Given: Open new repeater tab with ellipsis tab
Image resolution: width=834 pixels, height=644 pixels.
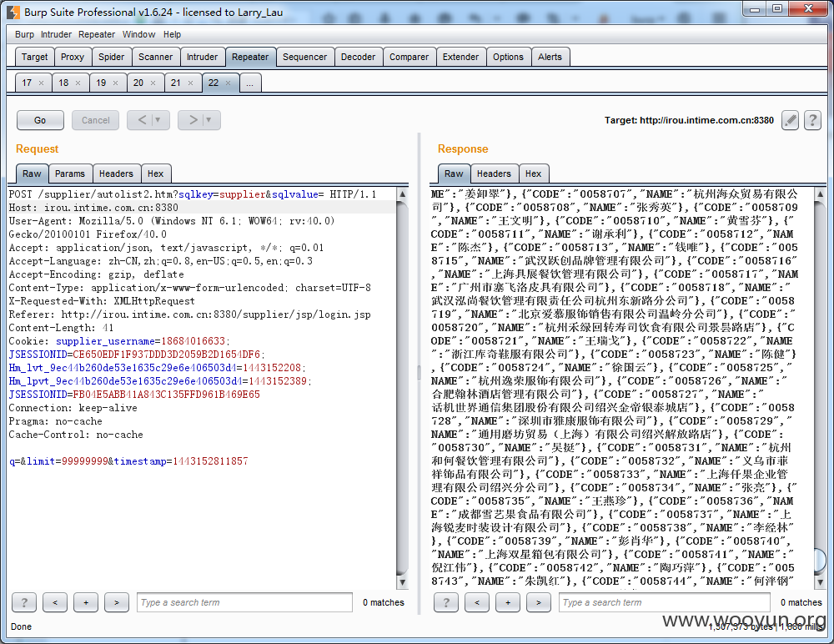Looking at the screenshot, I should [x=250, y=83].
